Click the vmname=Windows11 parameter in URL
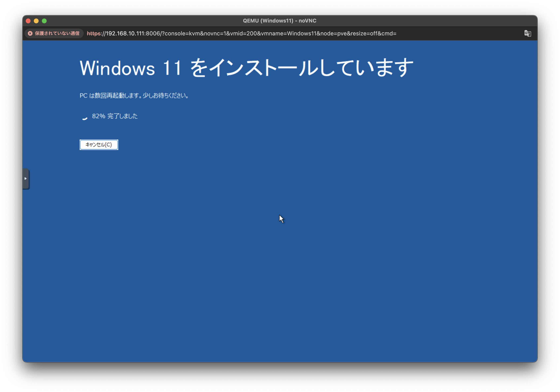Image resolution: width=560 pixels, height=392 pixels. pyautogui.click(x=288, y=33)
